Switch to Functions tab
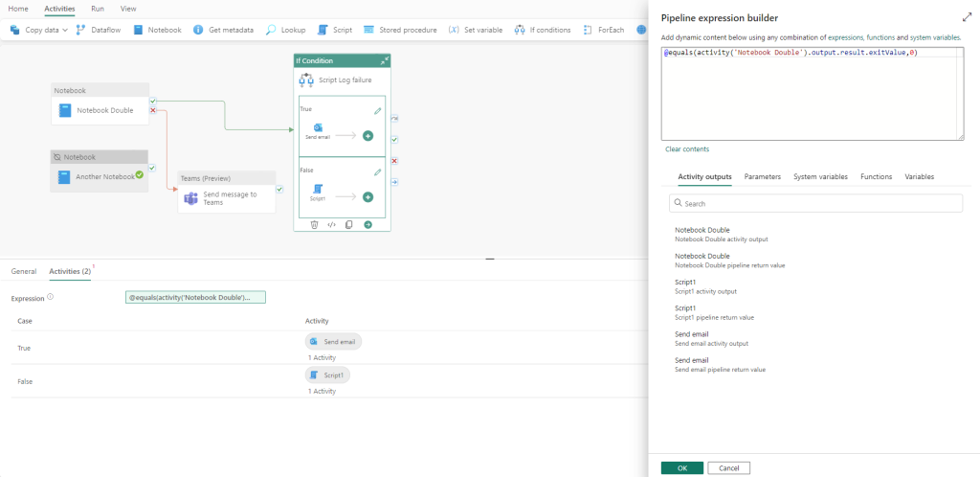This screenshot has width=980, height=477. point(877,177)
